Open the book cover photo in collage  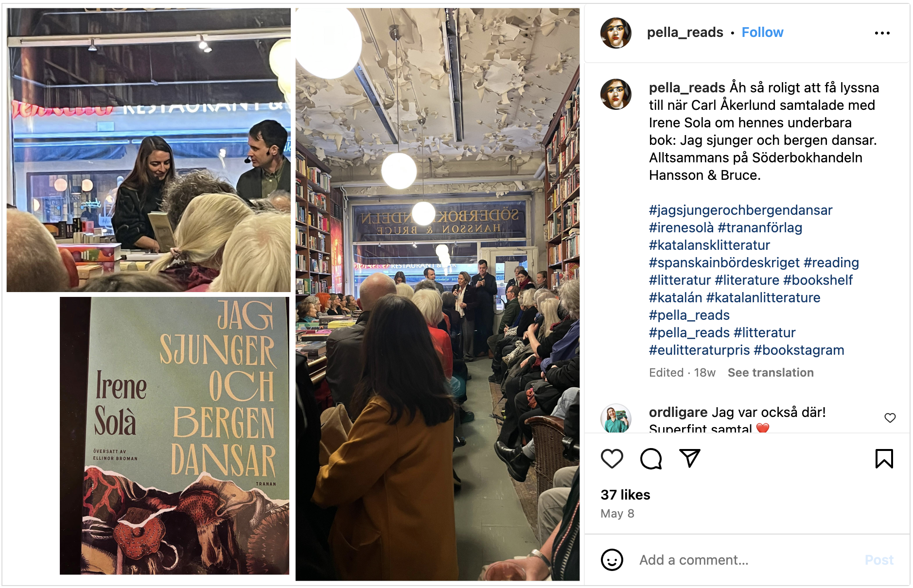[174, 436]
